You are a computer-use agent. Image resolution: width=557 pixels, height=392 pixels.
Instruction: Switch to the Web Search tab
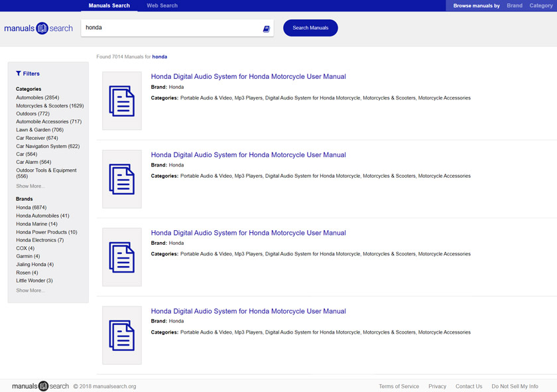click(162, 5)
